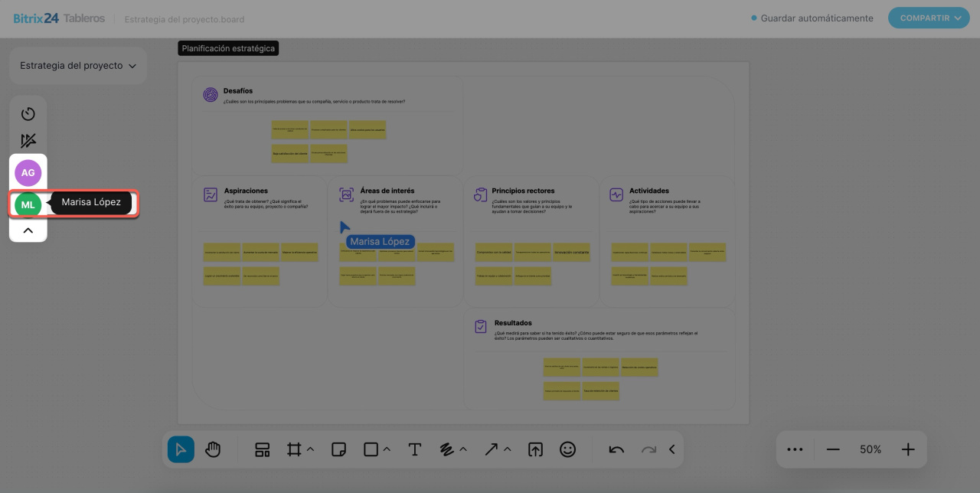Open the templates layout tool
This screenshot has width=980, height=493.
pyautogui.click(x=263, y=449)
